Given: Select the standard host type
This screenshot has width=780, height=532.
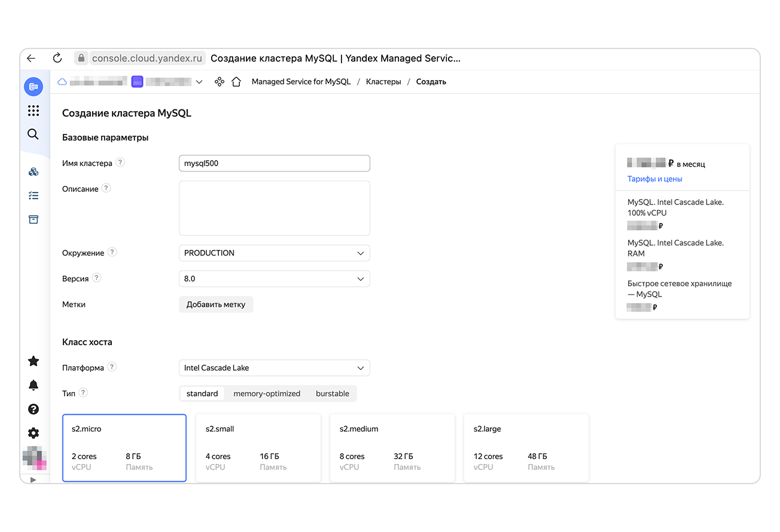Looking at the screenshot, I should pyautogui.click(x=202, y=393).
